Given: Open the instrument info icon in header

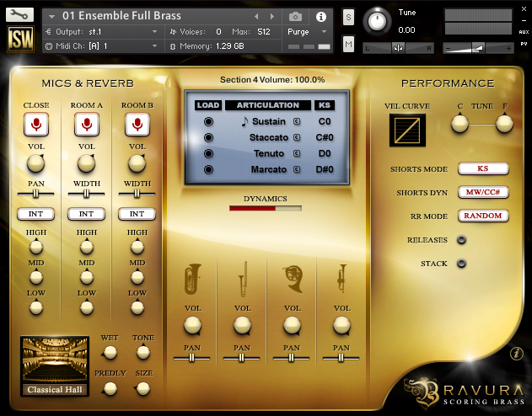Looking at the screenshot, I should (320, 17).
